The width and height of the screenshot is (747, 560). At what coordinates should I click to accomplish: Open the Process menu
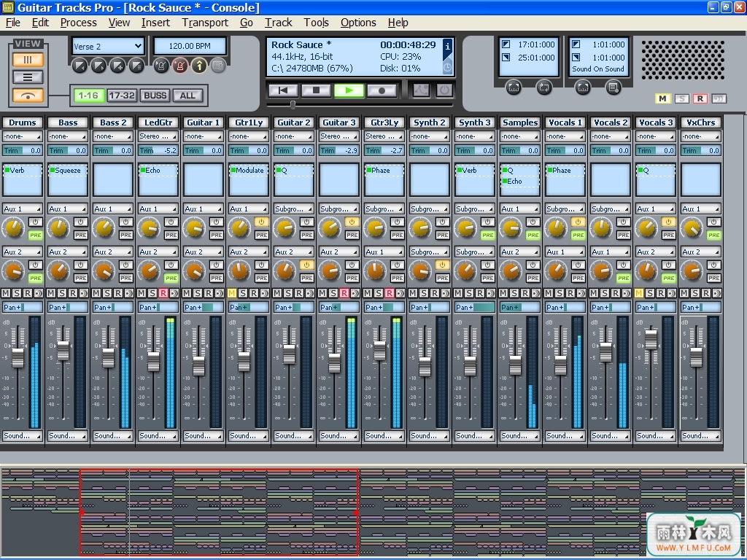78,23
